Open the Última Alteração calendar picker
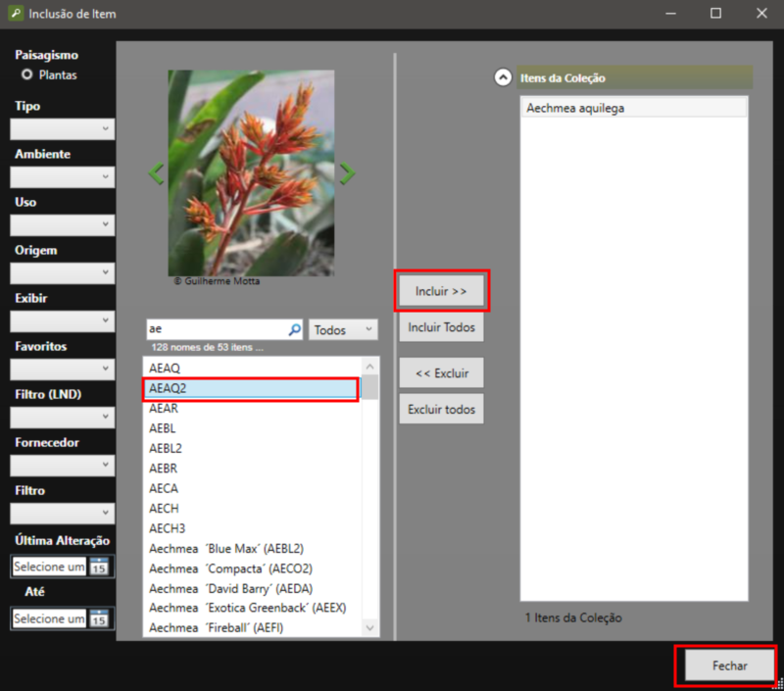This screenshot has height=691, width=784. 99,567
